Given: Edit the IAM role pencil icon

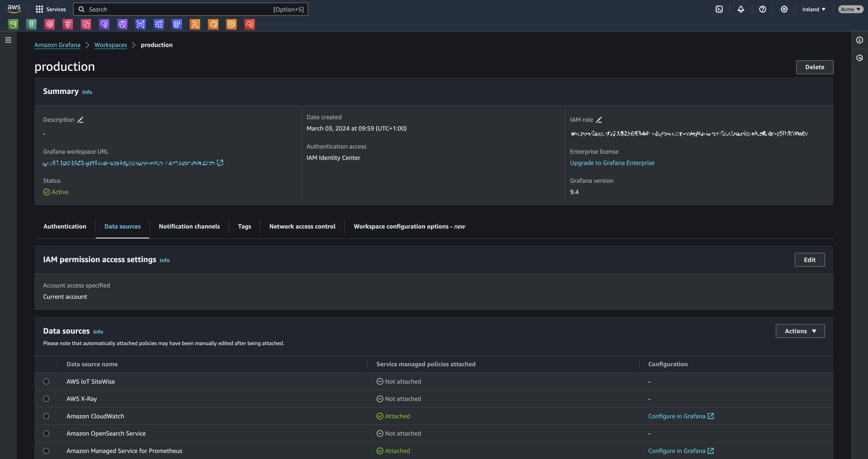Looking at the screenshot, I should (599, 120).
